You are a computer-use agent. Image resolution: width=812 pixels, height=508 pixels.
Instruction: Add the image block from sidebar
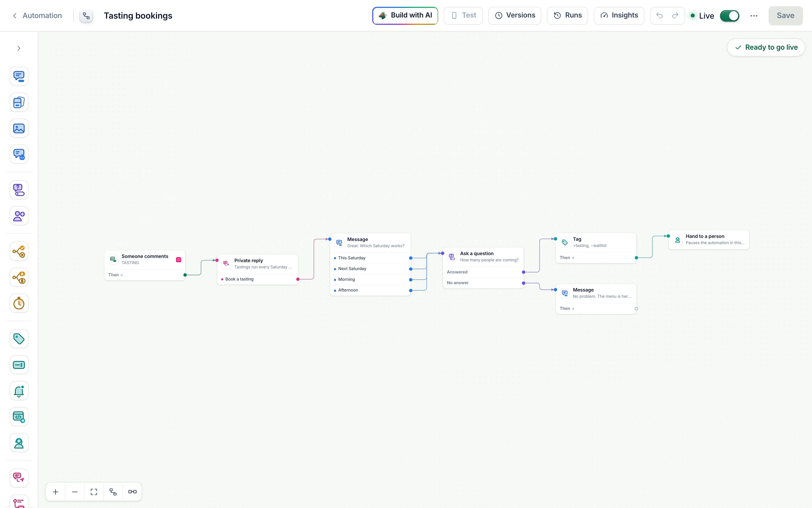(x=19, y=128)
